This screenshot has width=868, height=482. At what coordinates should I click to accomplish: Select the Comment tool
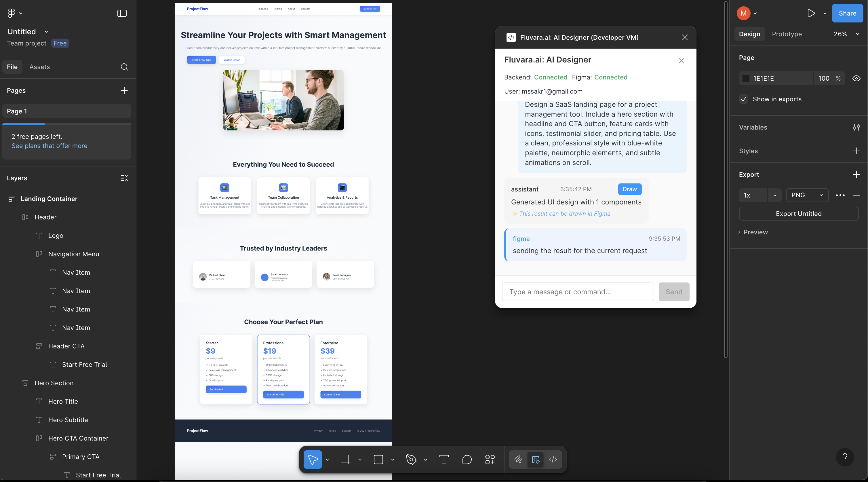[x=467, y=460]
